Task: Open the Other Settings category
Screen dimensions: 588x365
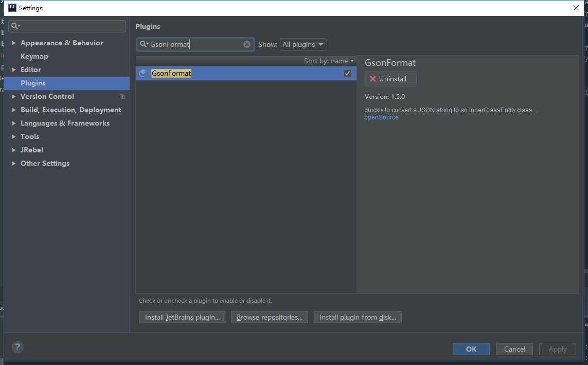Action: [45, 163]
